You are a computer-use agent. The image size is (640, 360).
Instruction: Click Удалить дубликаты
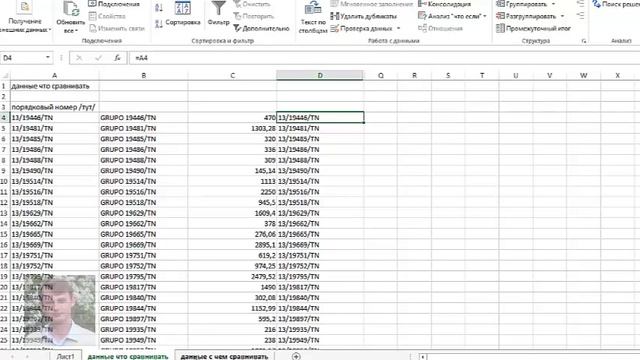(x=363, y=16)
